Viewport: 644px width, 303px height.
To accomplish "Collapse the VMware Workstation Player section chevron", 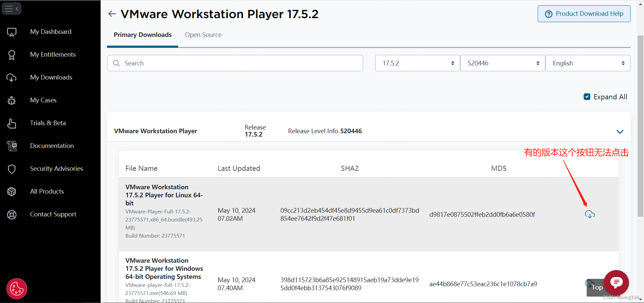I will click(x=620, y=132).
